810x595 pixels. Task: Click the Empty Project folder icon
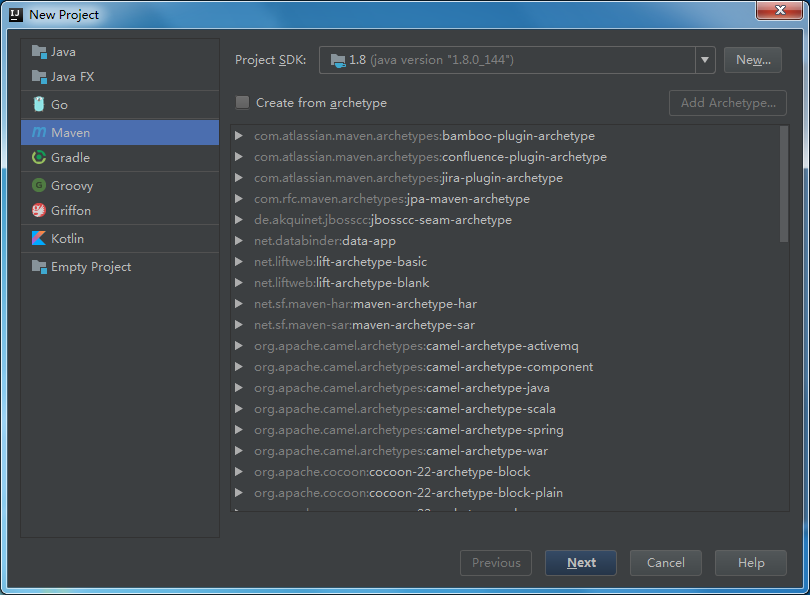tap(39, 267)
